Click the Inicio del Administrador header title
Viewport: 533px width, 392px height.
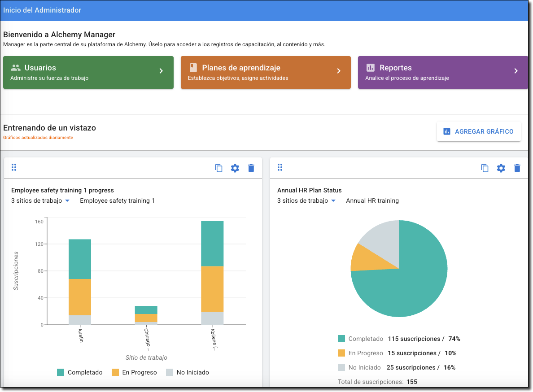click(x=42, y=10)
